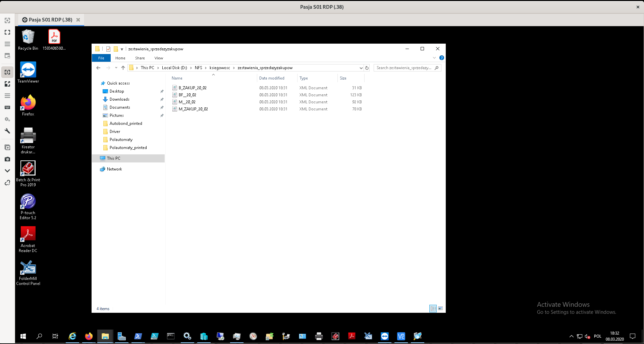Open PowerShell from the taskbar
Screen dimensions: 644x344
[138, 336]
